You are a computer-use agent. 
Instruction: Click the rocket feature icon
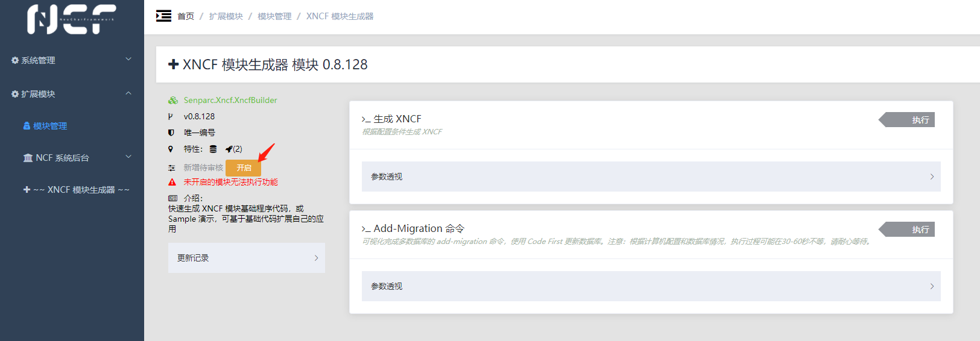click(x=229, y=149)
